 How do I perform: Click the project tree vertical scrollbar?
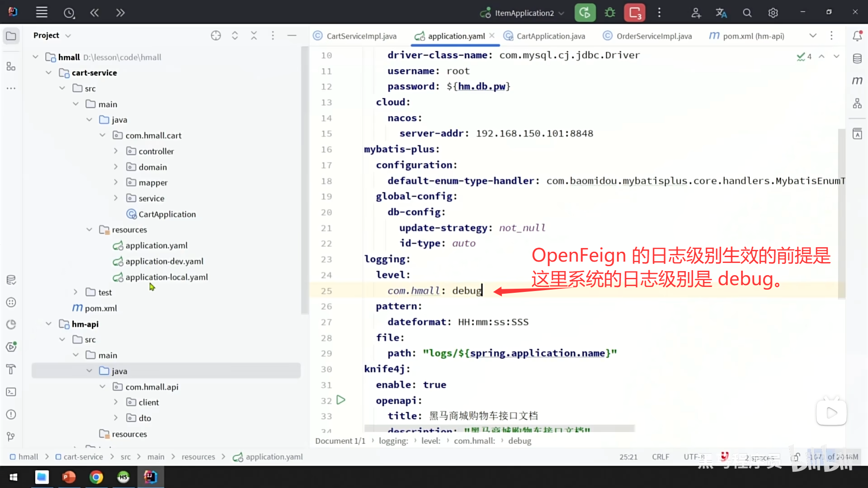pos(305,181)
